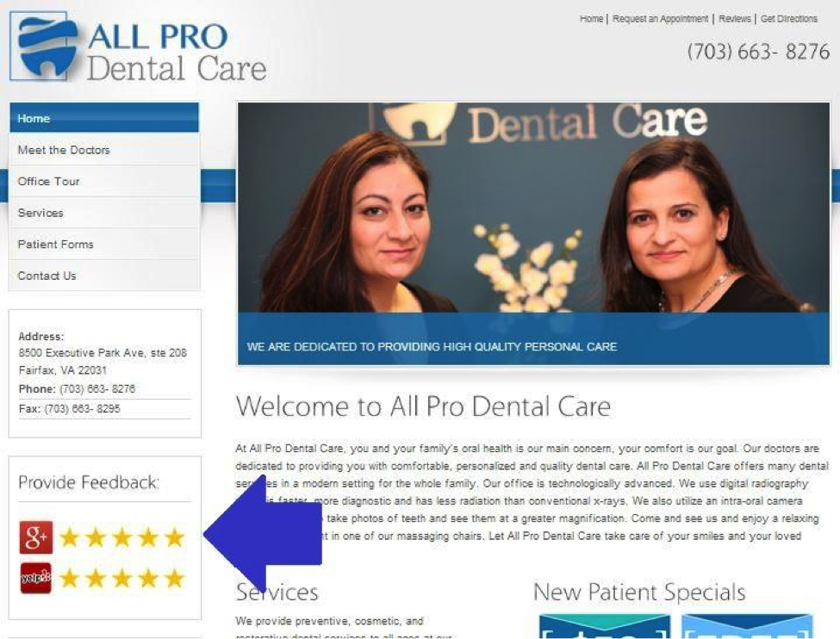Click the large blue arrow graphic
The height and width of the screenshot is (639, 840).
pos(263,533)
